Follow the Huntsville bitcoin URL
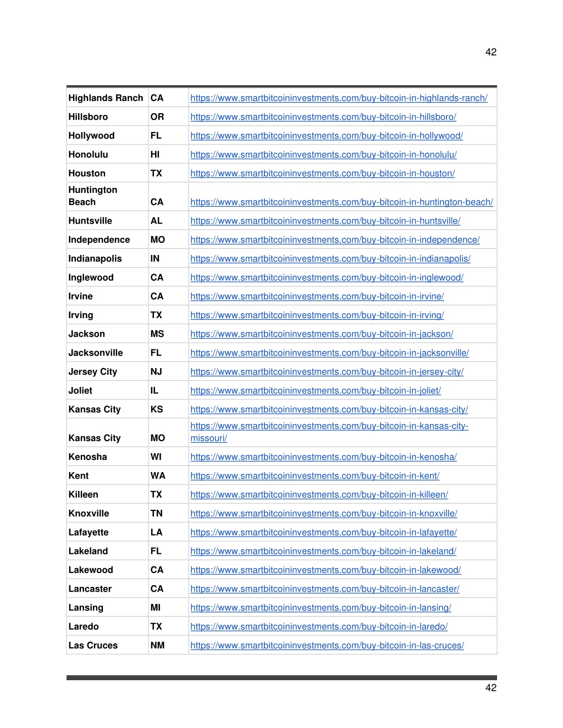The width and height of the screenshot is (563, 728). (325, 220)
